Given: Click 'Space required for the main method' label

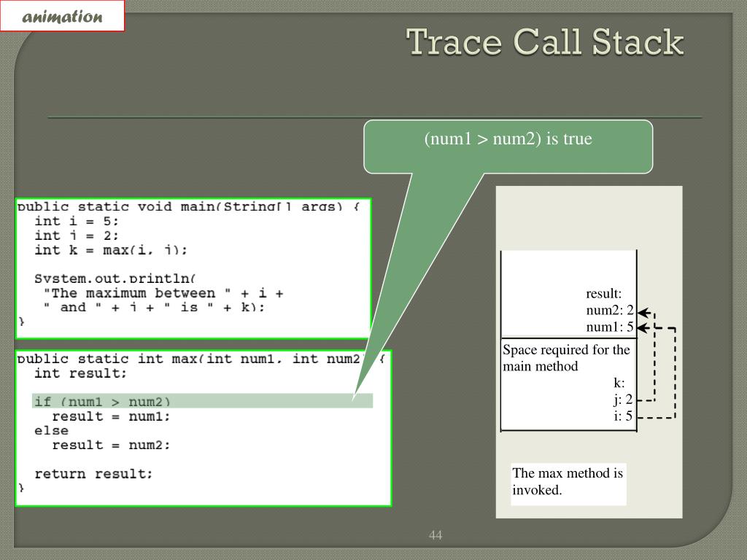Looking at the screenshot, I should (566, 357).
